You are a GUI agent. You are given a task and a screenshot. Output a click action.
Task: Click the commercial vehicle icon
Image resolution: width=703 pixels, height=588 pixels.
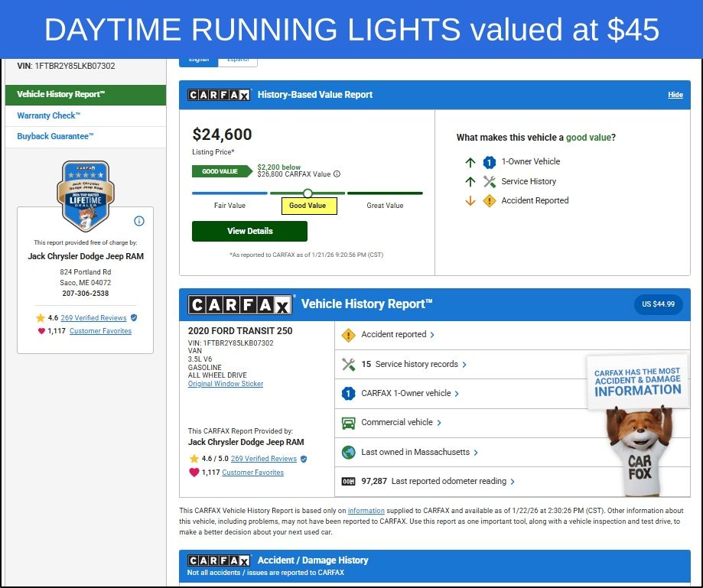click(x=349, y=422)
